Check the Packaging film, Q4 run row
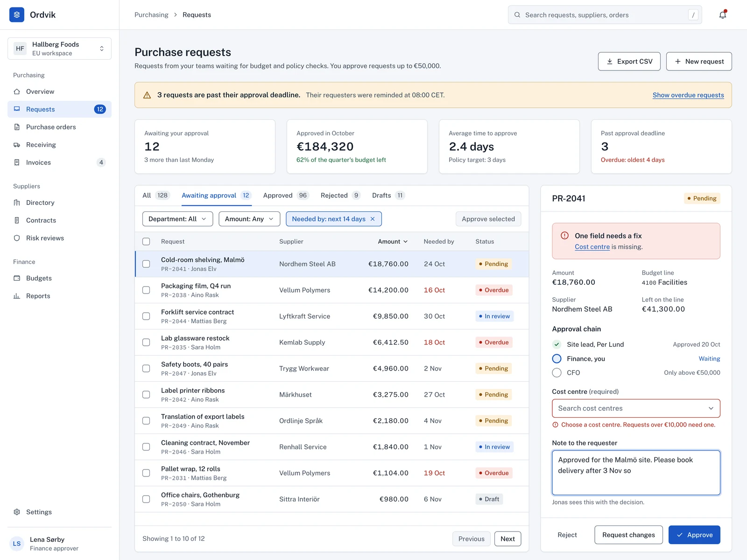747x560 pixels. click(x=146, y=290)
